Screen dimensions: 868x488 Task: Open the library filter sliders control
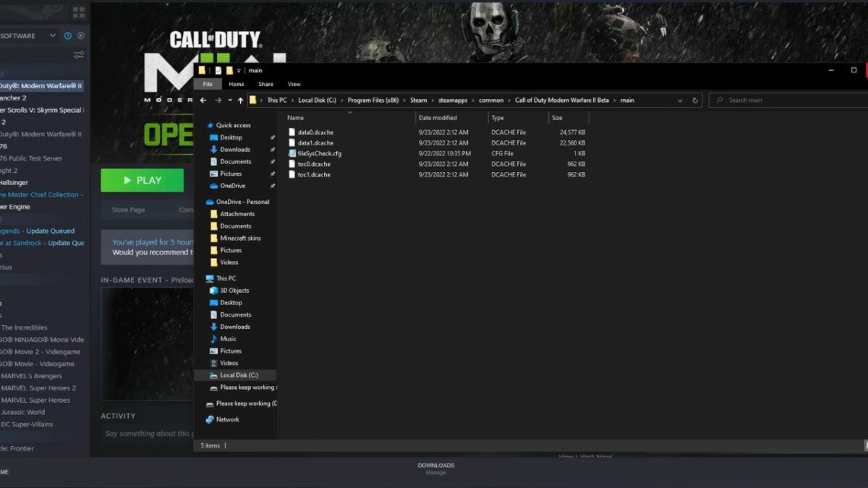(78, 53)
